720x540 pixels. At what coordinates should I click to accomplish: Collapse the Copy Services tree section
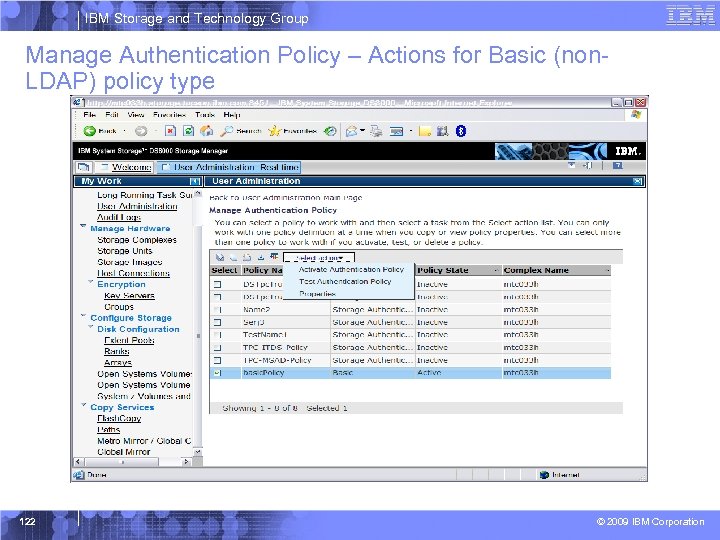point(83,405)
